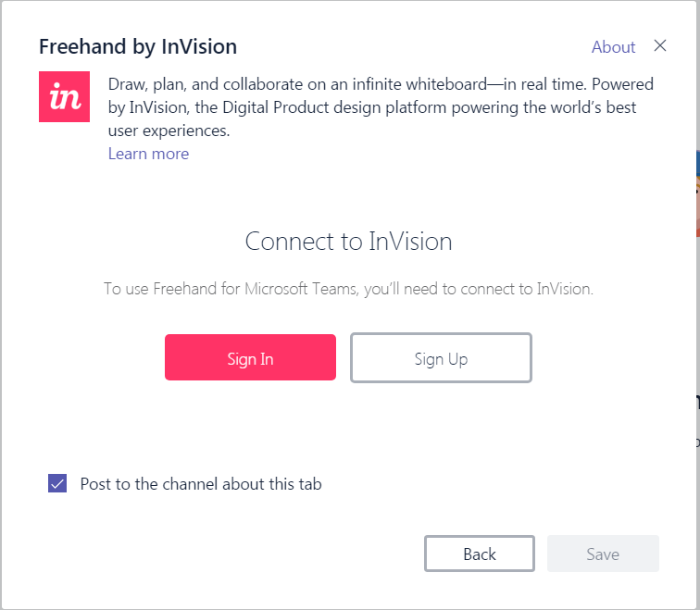Uncheck the post to channel checkbox

tap(57, 483)
